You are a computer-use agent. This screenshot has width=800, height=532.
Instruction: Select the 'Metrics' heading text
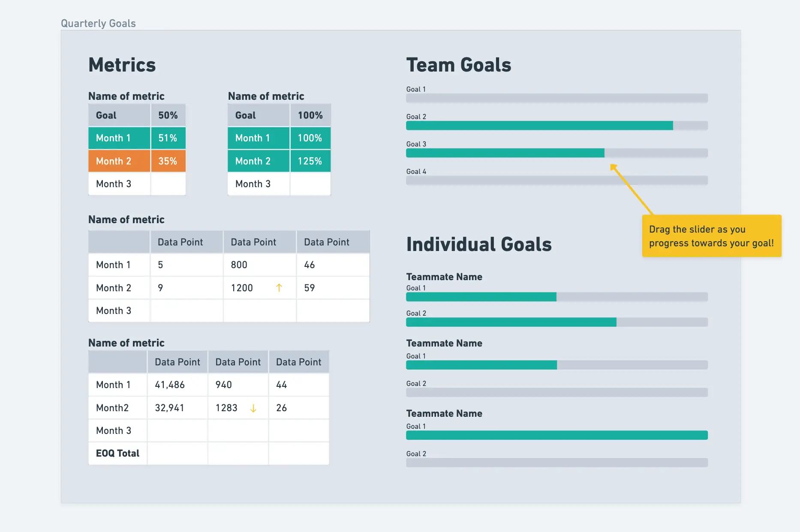[x=122, y=65]
